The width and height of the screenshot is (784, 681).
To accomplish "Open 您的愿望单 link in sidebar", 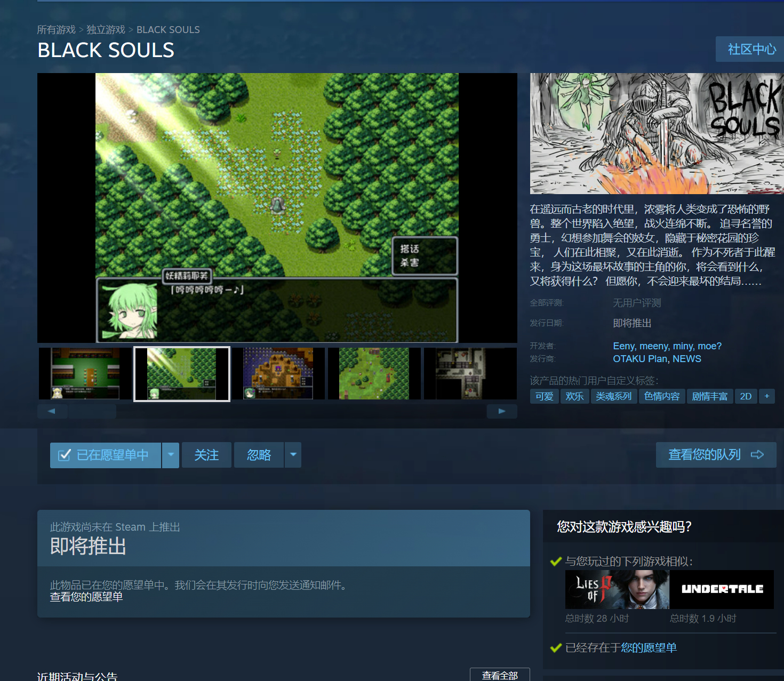I will [x=649, y=647].
